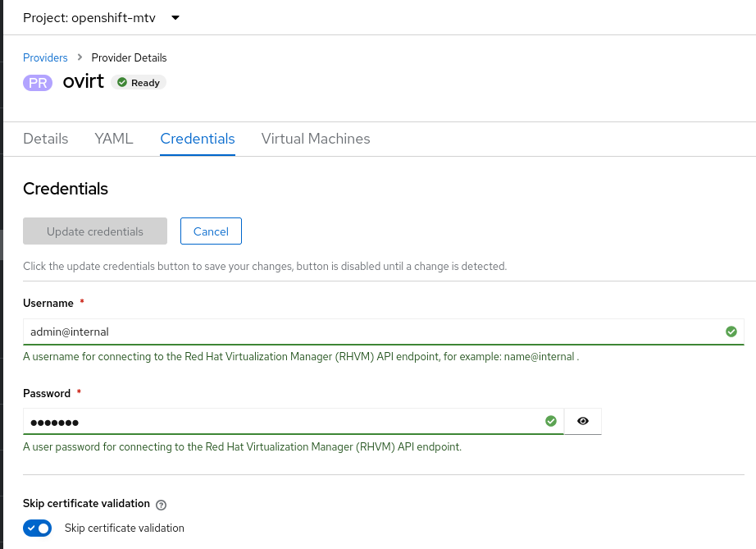The image size is (756, 549).
Task: Click the username field validation check icon
Action: [x=731, y=332]
